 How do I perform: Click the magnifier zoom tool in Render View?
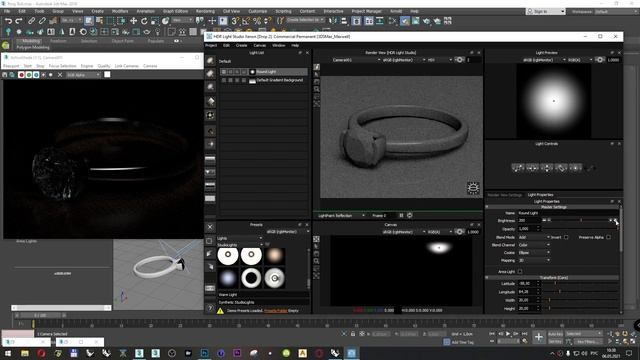(x=316, y=89)
